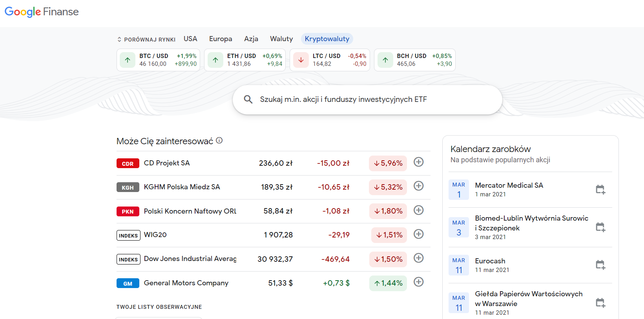Add Giełda Papierów Wartościowych earnings to calendar
644x319 pixels.
[x=600, y=303]
